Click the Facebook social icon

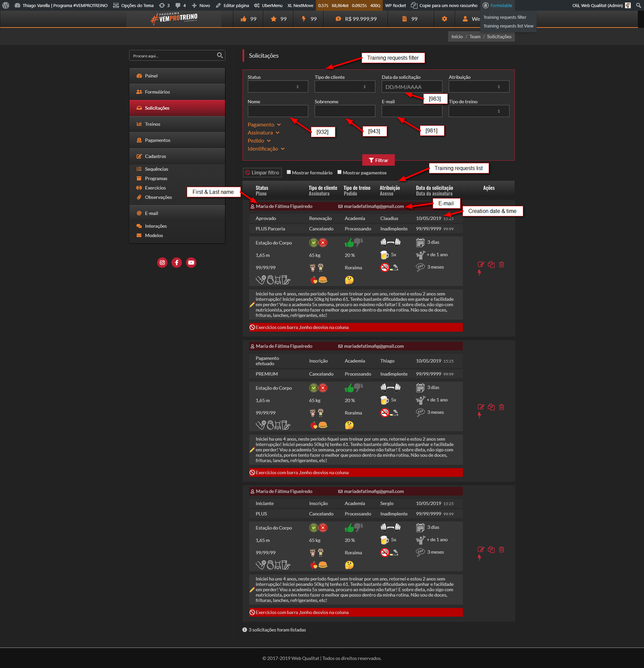tap(177, 263)
